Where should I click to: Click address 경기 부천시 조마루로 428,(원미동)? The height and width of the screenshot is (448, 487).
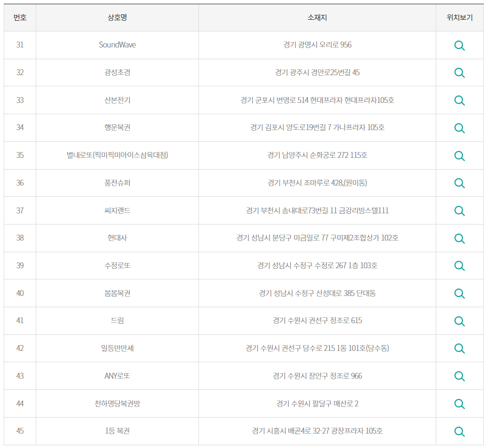(317, 182)
